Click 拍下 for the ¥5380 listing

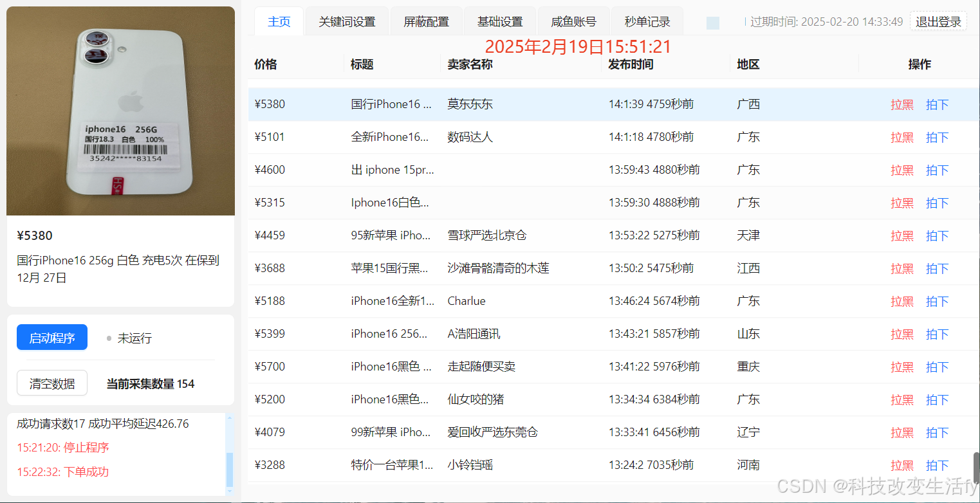[x=938, y=104]
